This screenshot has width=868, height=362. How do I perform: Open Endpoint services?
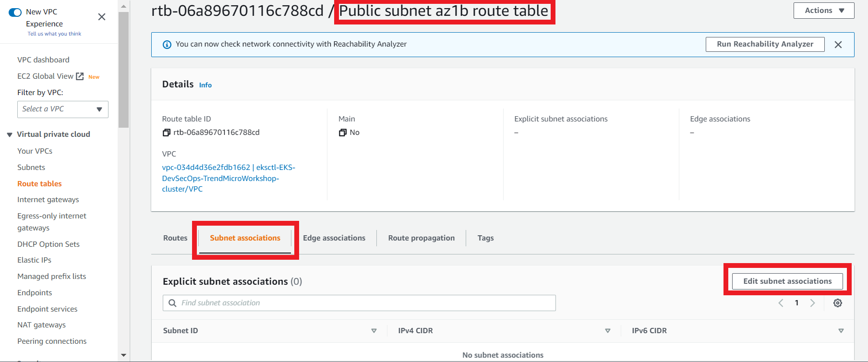coord(48,309)
